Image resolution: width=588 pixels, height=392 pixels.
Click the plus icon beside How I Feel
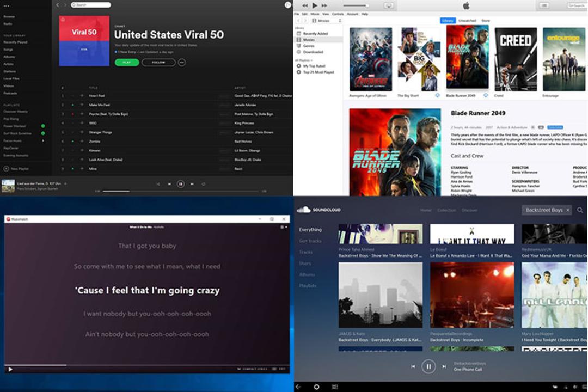(x=82, y=96)
